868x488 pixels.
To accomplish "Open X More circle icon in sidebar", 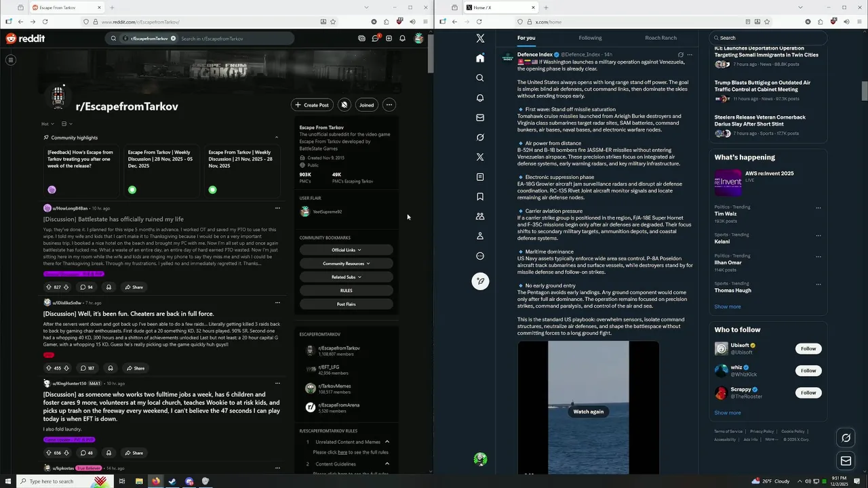I will (x=480, y=256).
